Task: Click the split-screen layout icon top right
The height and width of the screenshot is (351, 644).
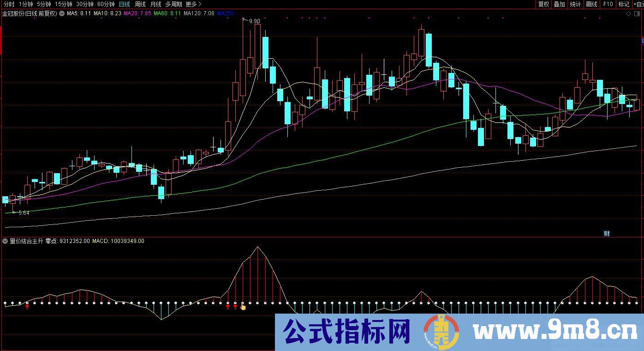Action: (638, 14)
